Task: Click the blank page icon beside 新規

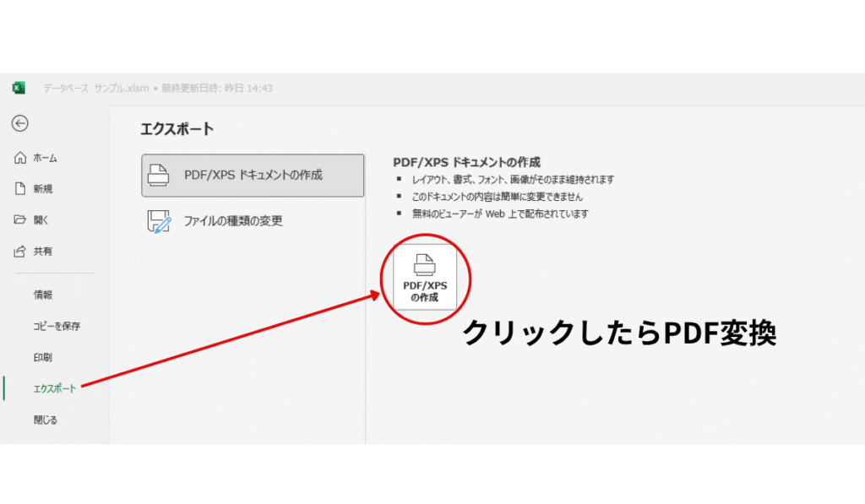Action: point(19,189)
